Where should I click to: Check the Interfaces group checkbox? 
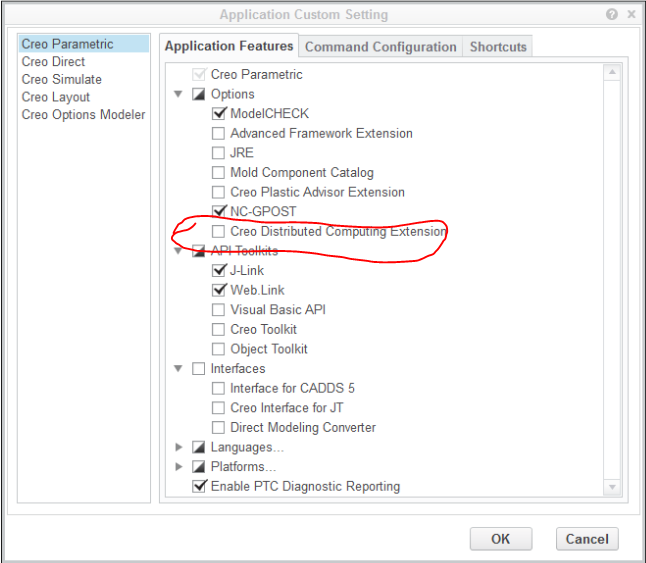[199, 368]
